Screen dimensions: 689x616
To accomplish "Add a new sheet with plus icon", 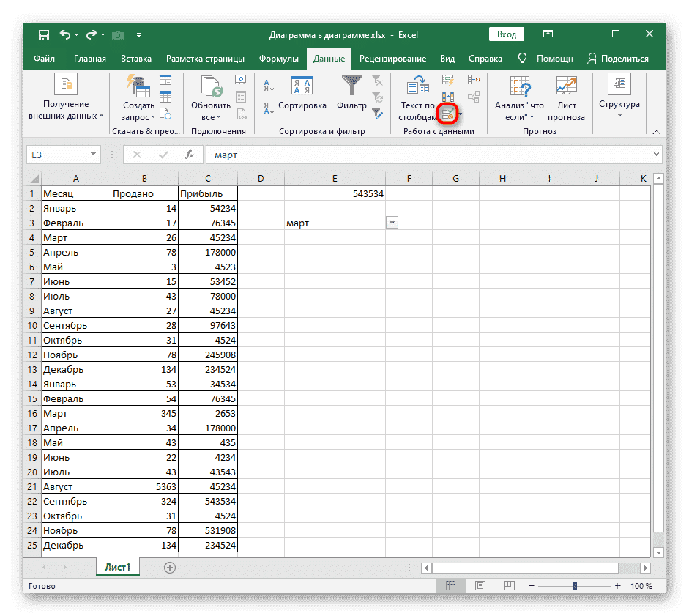I will (x=170, y=567).
